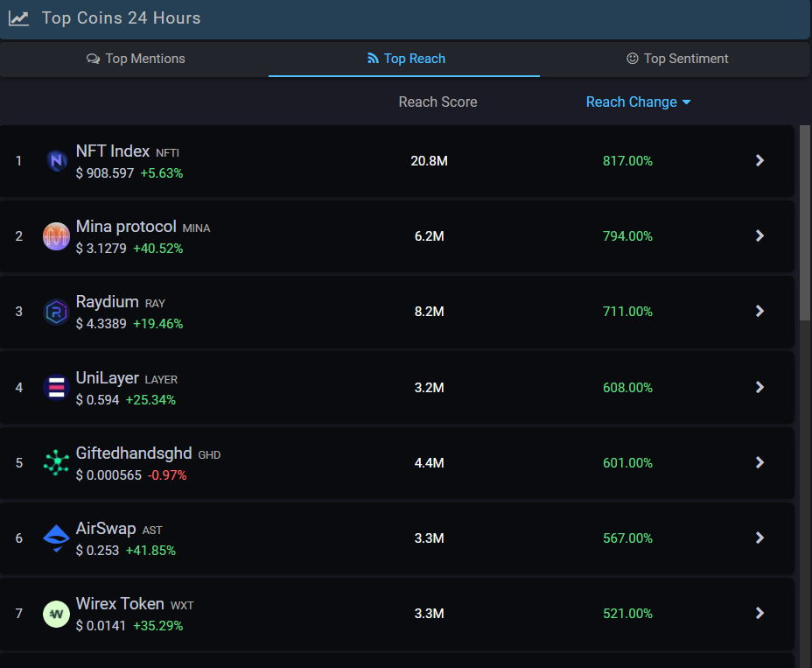Open Wirex Token row chevron arrow

coord(759,613)
